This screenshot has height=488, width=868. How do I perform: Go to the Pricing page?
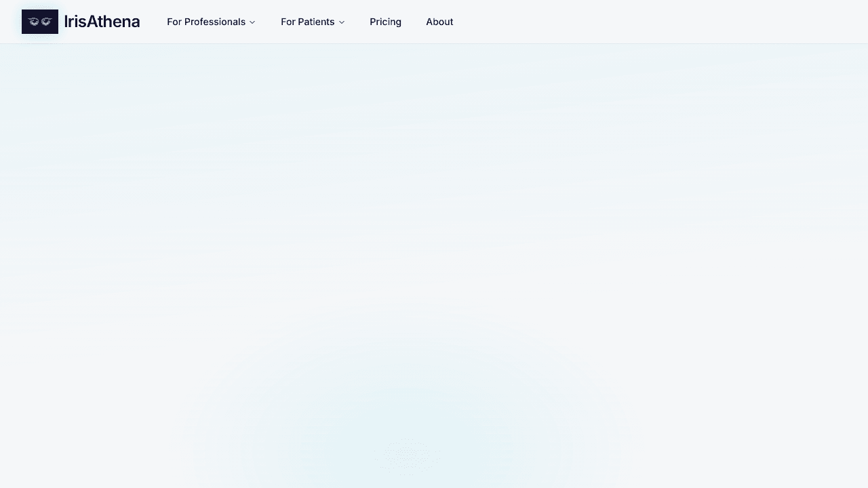pos(385,22)
